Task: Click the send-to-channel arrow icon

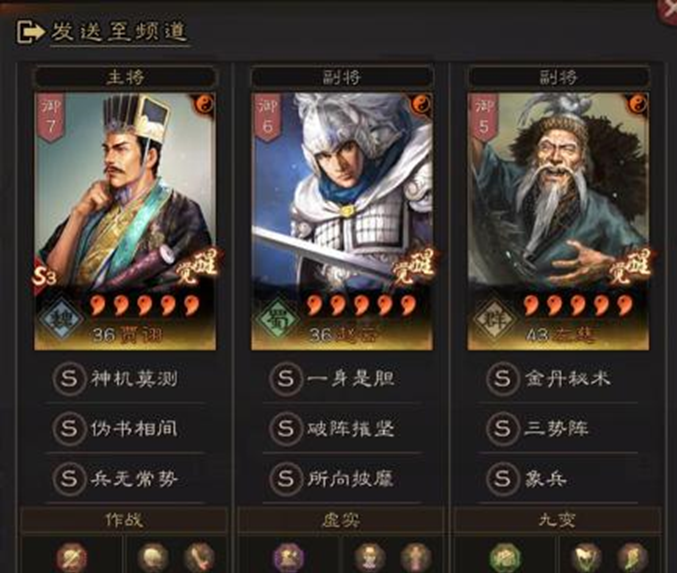Action: point(30,32)
